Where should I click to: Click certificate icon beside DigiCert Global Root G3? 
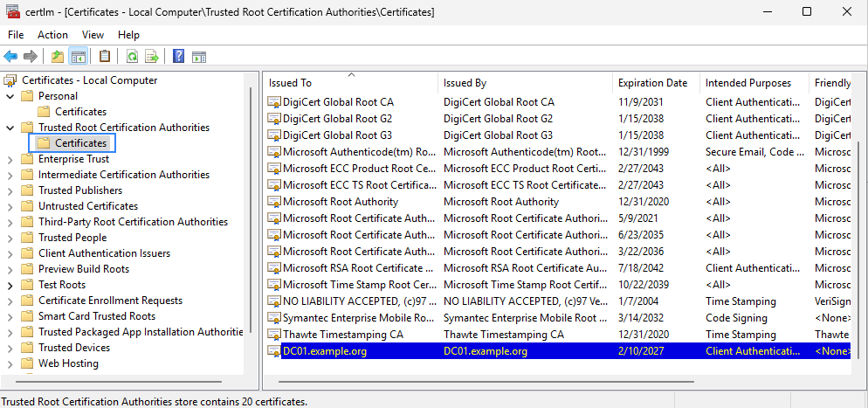click(x=274, y=135)
